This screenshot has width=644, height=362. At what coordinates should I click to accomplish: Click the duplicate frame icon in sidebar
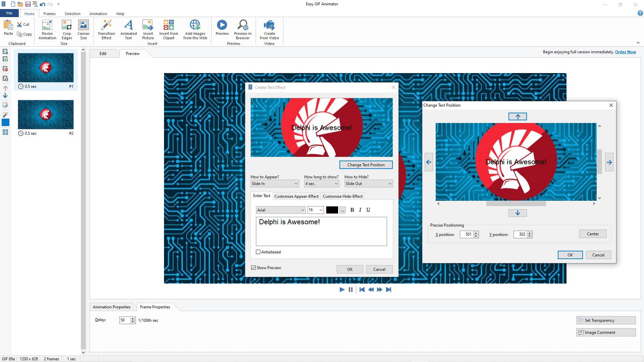point(5,78)
